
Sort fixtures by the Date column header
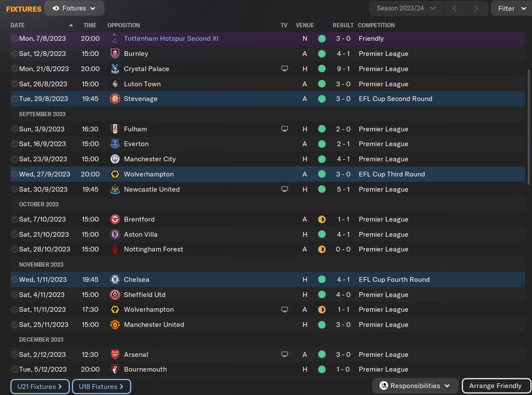click(18, 26)
